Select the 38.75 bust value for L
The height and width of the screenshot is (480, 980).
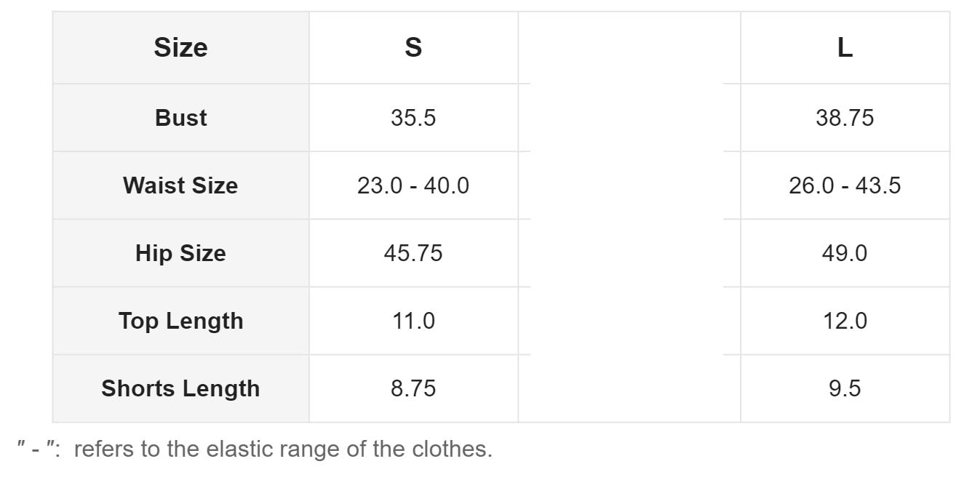coord(845,118)
